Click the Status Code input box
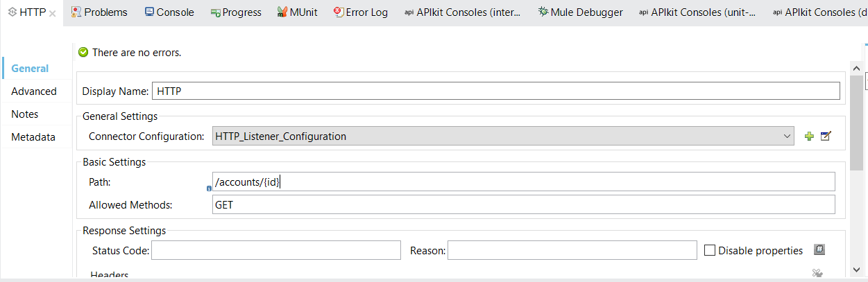This screenshot has width=868, height=282. (275, 251)
